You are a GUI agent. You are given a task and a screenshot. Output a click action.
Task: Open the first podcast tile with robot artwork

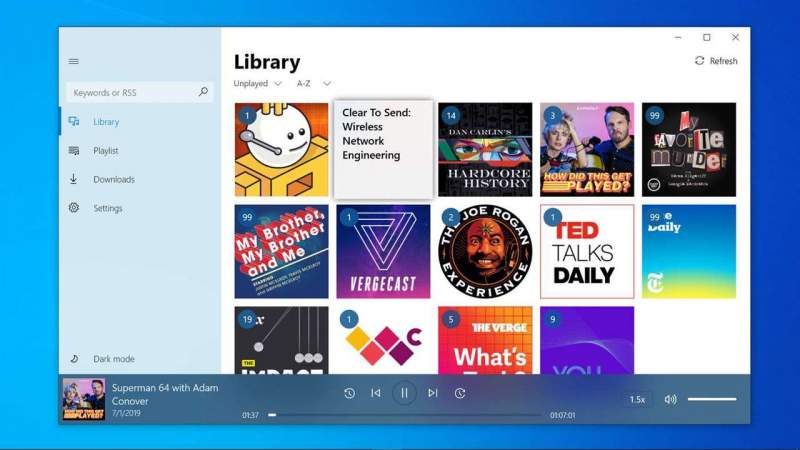pos(282,149)
